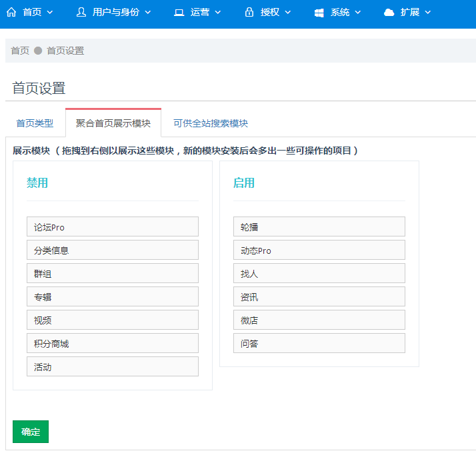This screenshot has height=455, width=476.
Task: Select the 论坛Pro disabled module
Action: pos(113,227)
